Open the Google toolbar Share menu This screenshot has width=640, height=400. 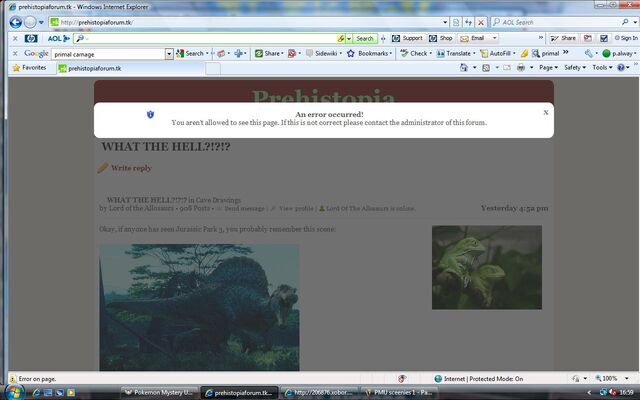coord(269,53)
